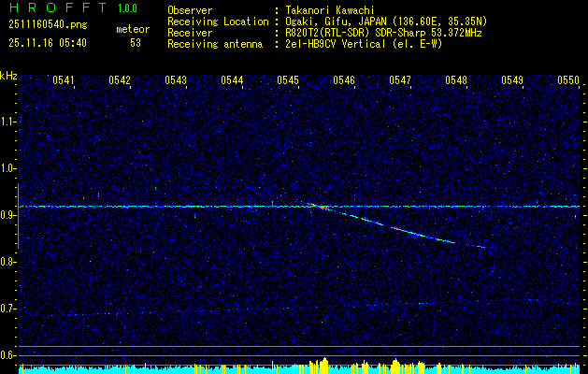This screenshot has width=588, height=374.
Task: Select the 0545 time marker
Action: tap(288, 80)
